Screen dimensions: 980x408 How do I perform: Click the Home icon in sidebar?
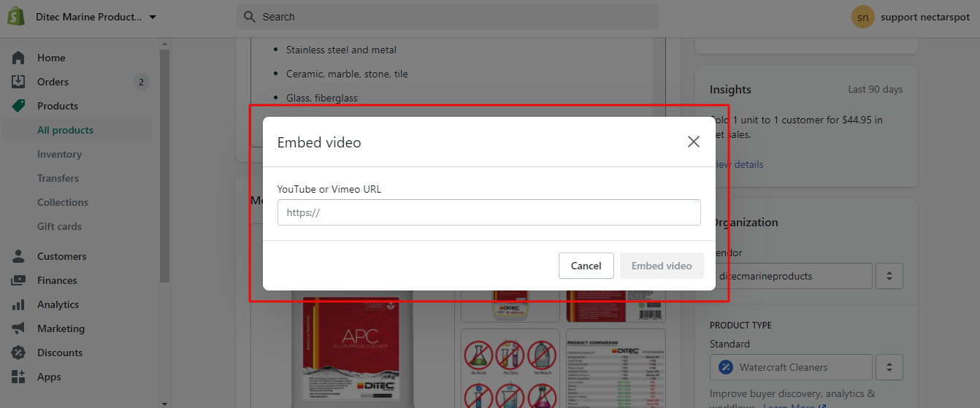click(x=18, y=58)
